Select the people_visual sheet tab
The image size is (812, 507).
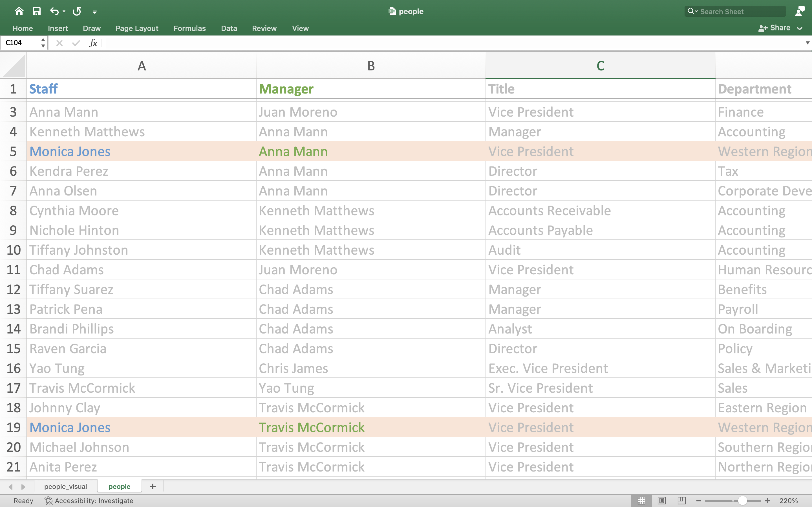(65, 486)
